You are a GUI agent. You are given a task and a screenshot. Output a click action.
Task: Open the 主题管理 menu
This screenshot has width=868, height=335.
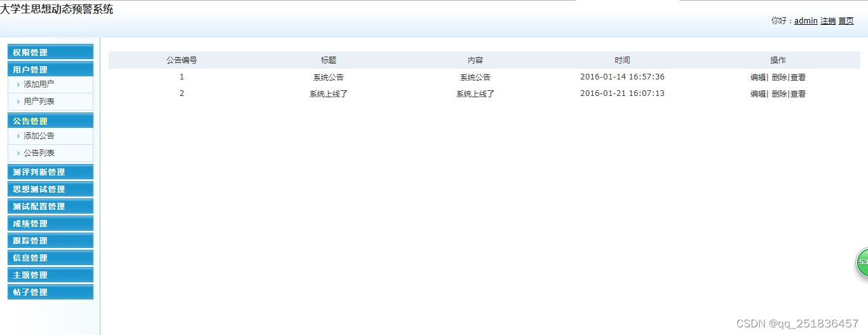tap(50, 275)
